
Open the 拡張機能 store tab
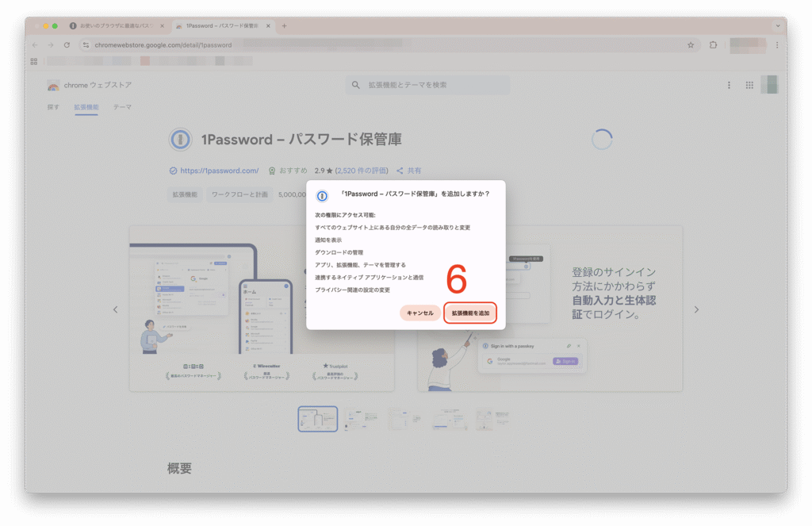(86, 107)
